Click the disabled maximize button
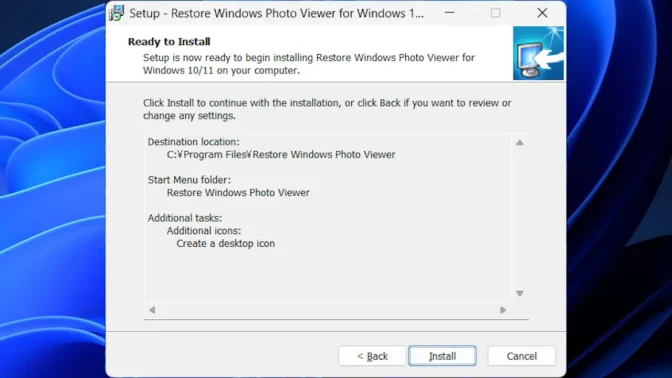The height and width of the screenshot is (378, 672). point(495,13)
